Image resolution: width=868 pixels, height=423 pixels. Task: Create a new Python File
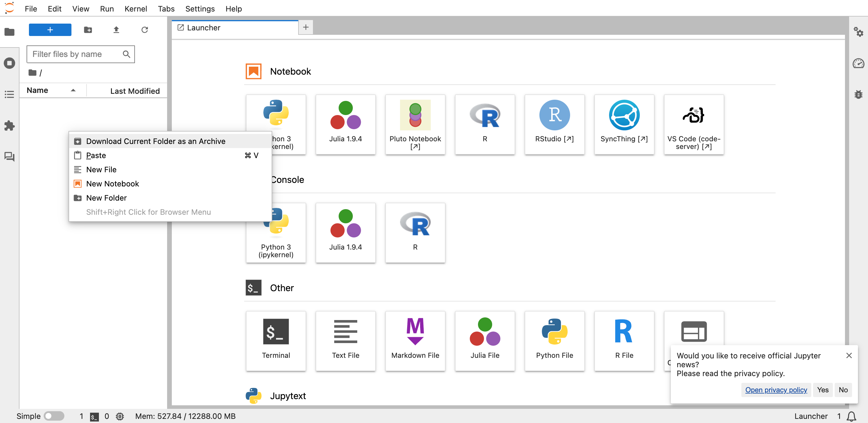555,341
